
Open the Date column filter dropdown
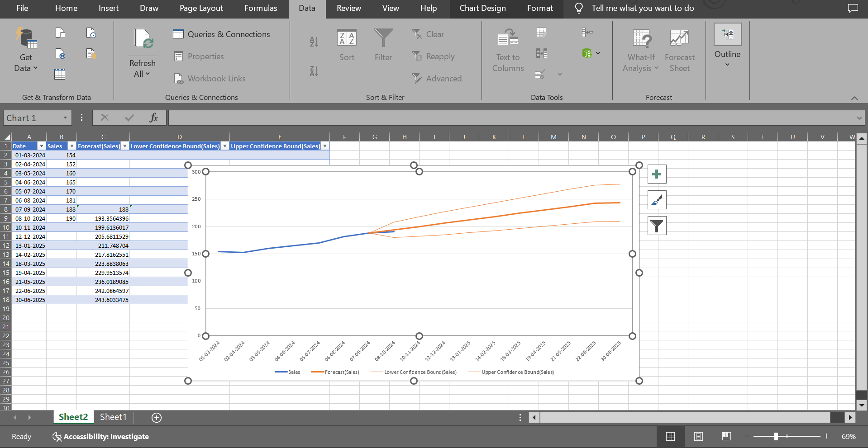(41, 146)
